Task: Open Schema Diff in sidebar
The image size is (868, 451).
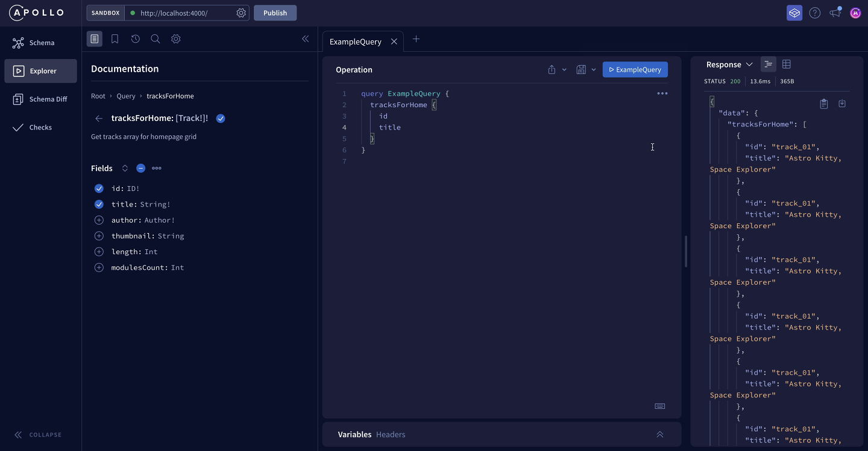Action: tap(40, 99)
